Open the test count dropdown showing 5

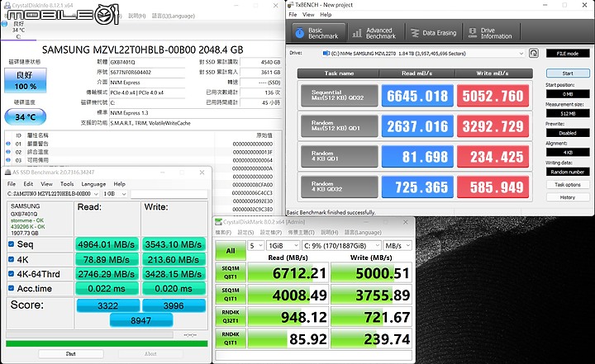(x=255, y=246)
